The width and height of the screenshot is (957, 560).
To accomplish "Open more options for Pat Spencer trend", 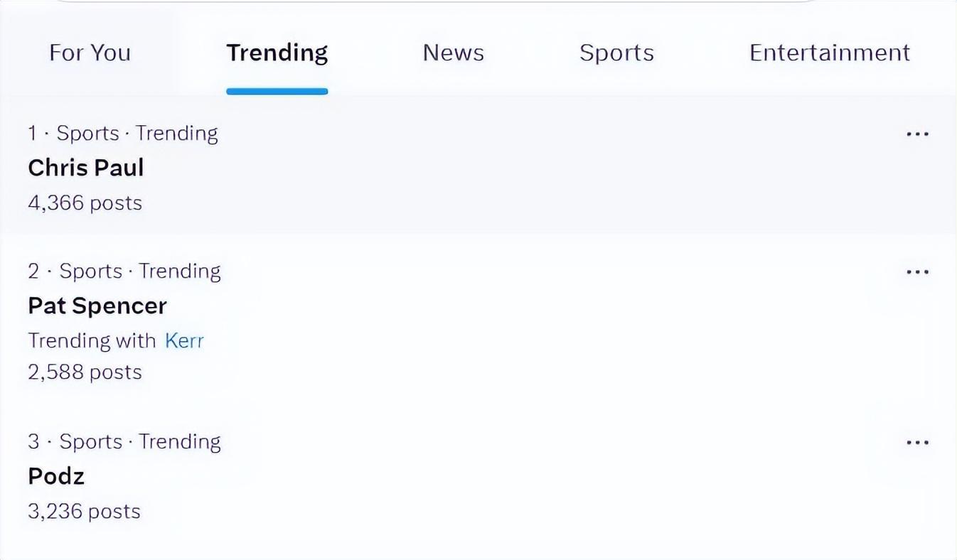I will (917, 272).
